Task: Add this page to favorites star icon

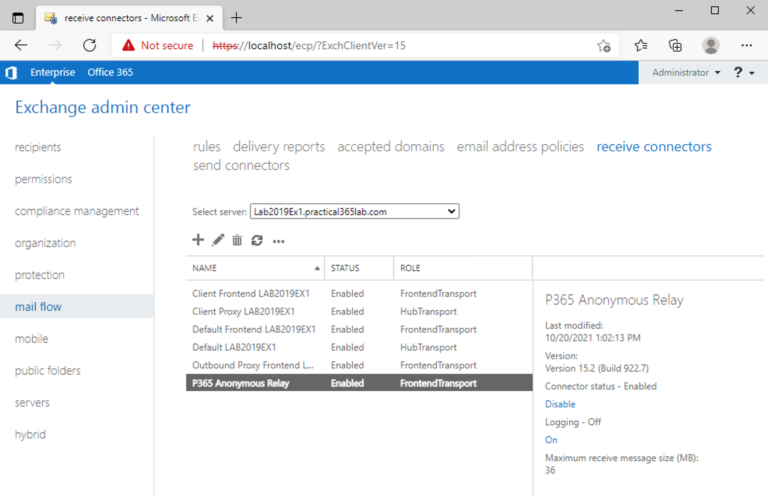Action: [x=604, y=45]
